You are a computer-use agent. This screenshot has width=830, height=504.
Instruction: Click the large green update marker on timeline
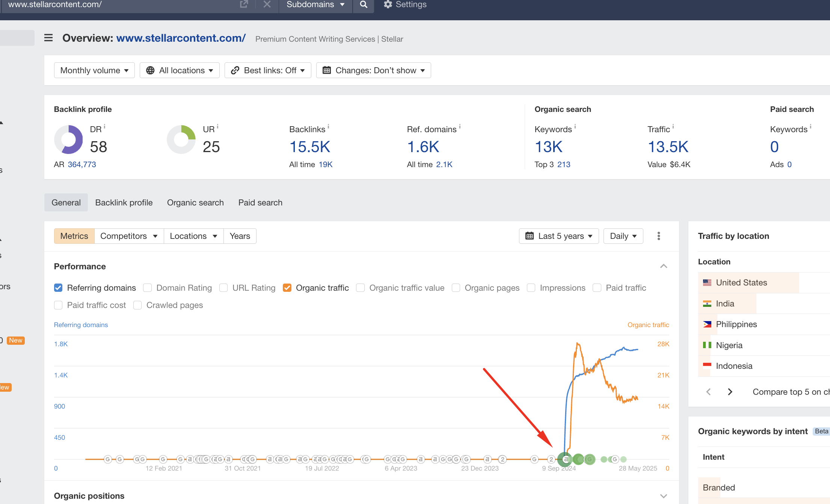[x=565, y=459]
